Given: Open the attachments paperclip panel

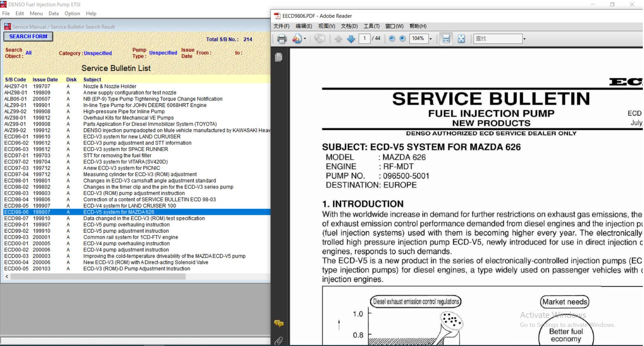Looking at the screenshot, I should (x=279, y=341).
